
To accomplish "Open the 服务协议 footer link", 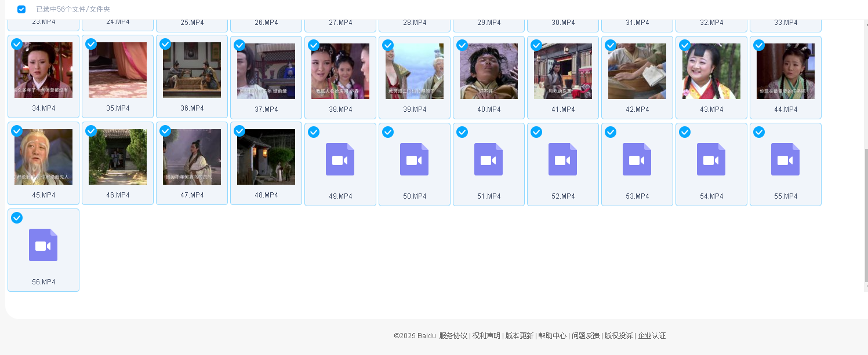I will [453, 336].
